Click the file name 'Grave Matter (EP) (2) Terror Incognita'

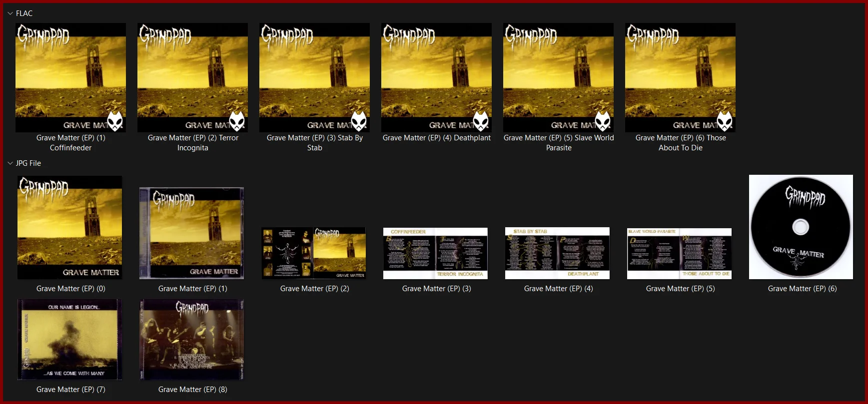[193, 143]
